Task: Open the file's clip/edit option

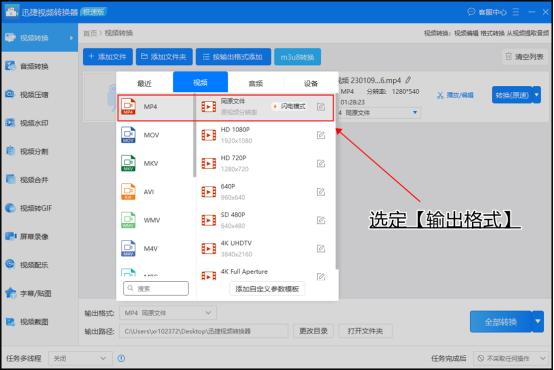Action: 455,95
